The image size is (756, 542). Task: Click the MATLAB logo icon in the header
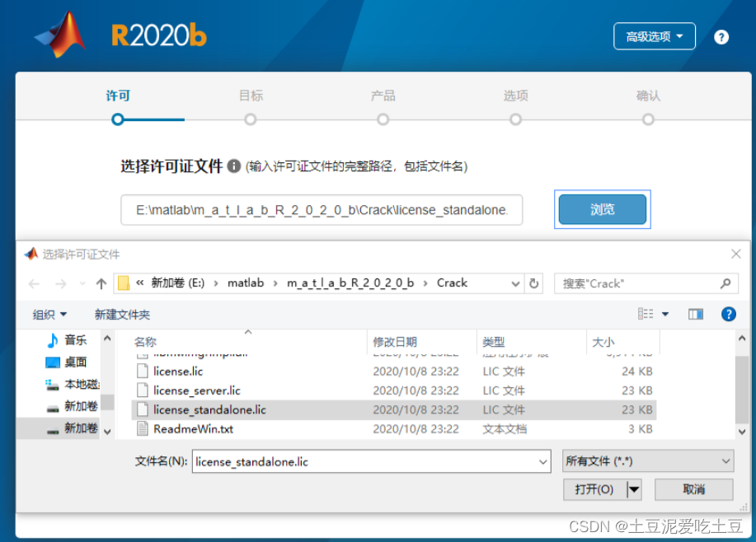(61, 35)
